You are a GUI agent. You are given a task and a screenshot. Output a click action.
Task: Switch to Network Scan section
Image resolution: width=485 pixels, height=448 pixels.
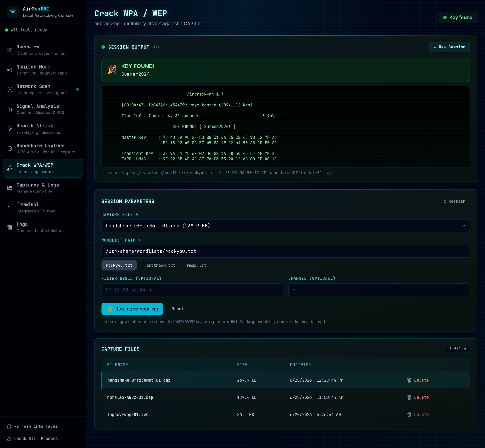click(x=43, y=89)
